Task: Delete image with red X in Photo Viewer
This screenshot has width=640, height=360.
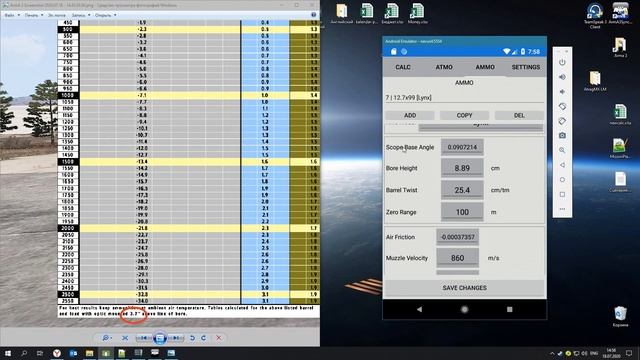Action: (x=219, y=338)
